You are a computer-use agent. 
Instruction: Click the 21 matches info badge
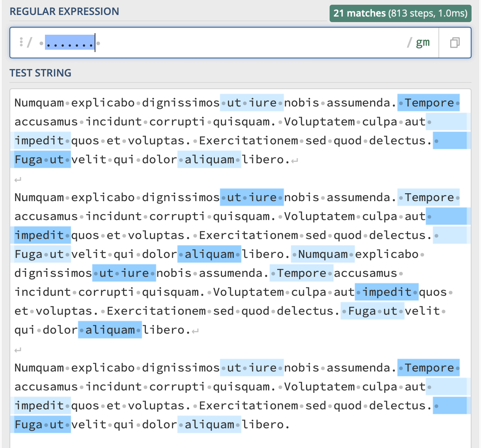click(400, 13)
